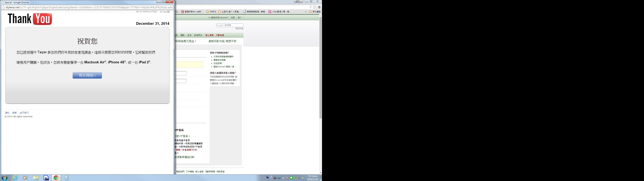
Task: Open the 聯絡我們 footer link on Mobile01
Action: point(180,172)
